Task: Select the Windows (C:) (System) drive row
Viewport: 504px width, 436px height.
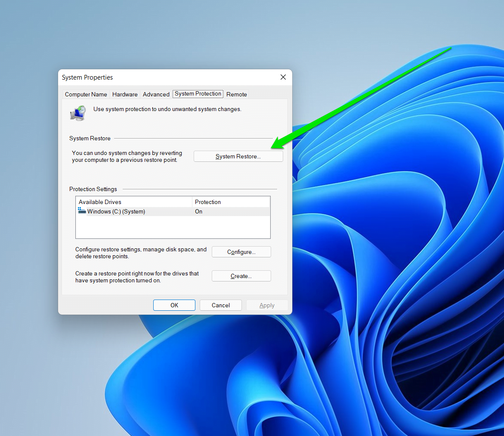Action: point(173,212)
